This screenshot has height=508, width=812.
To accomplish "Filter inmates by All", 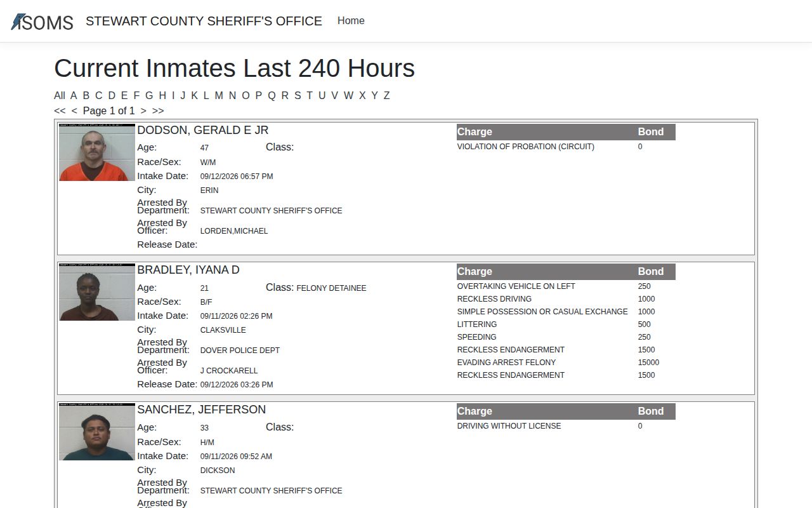I will pyautogui.click(x=60, y=95).
